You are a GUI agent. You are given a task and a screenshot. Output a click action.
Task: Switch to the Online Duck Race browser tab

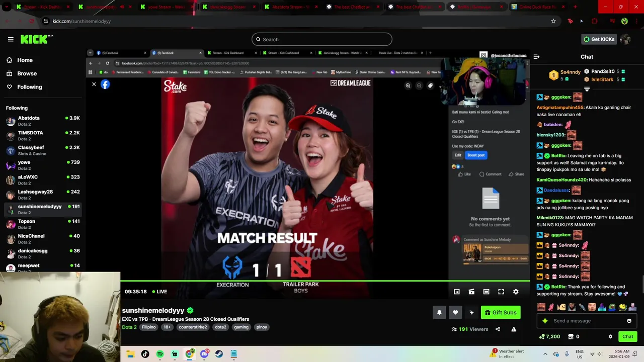click(538, 7)
